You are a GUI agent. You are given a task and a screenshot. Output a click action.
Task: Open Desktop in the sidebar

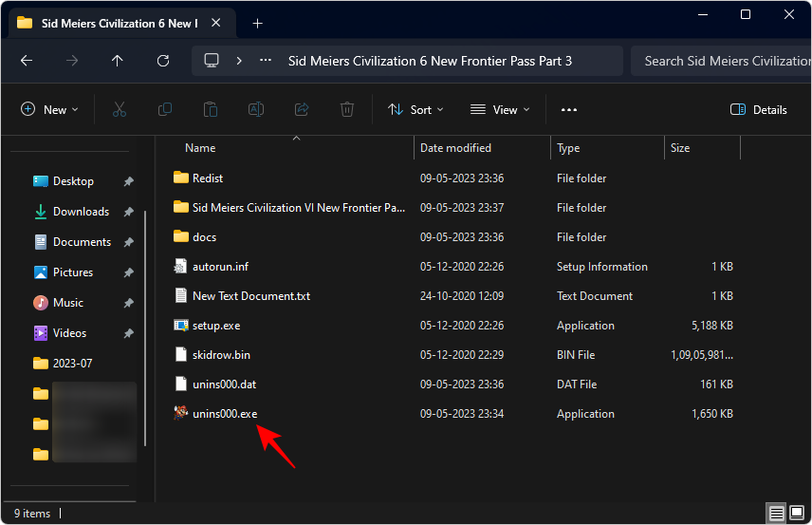73,181
